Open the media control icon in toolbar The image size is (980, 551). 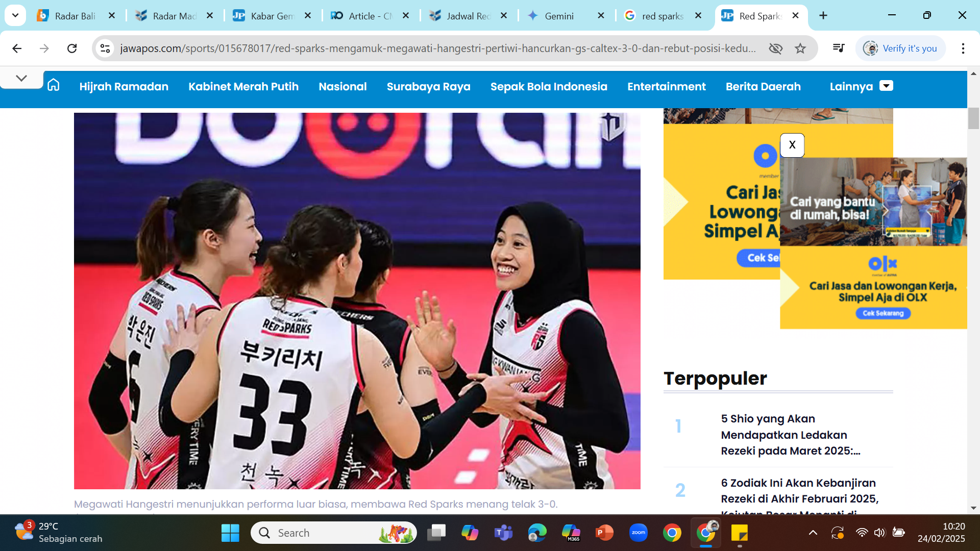(839, 48)
